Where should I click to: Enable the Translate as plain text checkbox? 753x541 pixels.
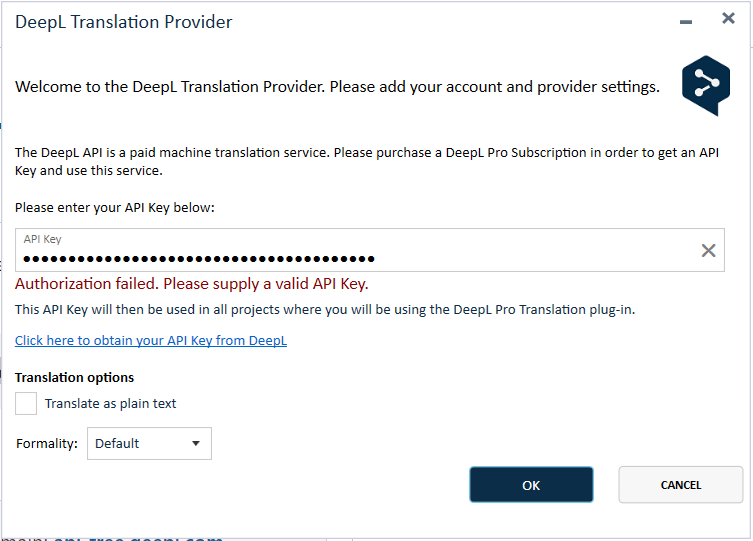[27, 403]
